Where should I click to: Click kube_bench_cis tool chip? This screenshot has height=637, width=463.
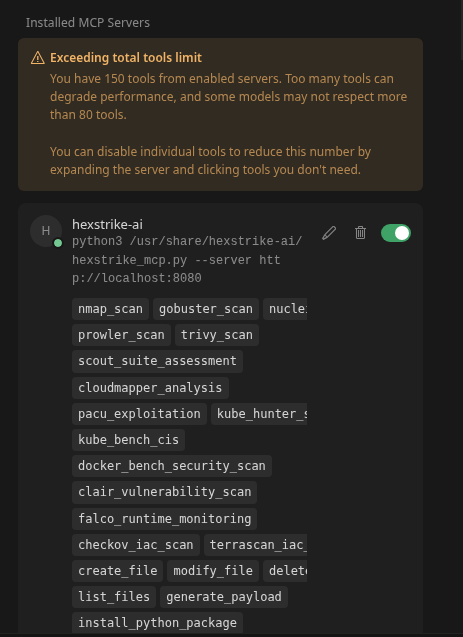click(128, 440)
